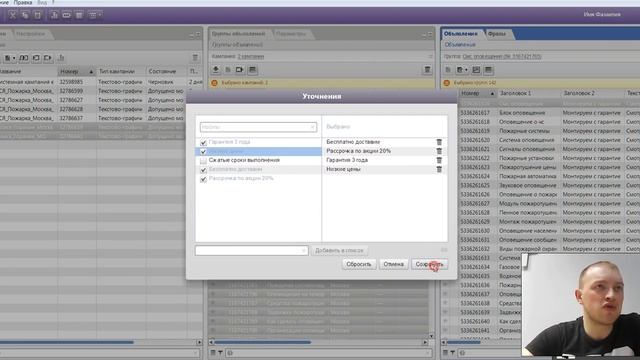
Task: Click the 'Добавить в список' button
Action: (339, 251)
